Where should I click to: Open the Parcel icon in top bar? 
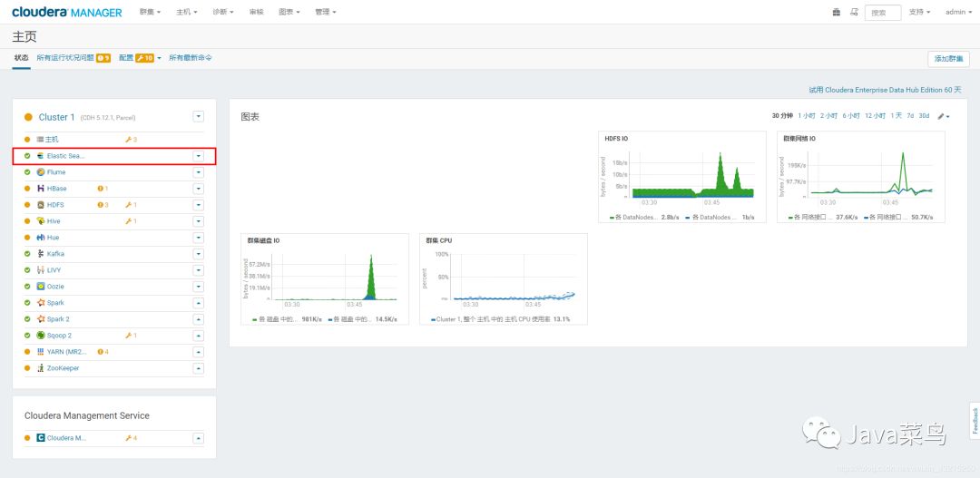[837, 12]
